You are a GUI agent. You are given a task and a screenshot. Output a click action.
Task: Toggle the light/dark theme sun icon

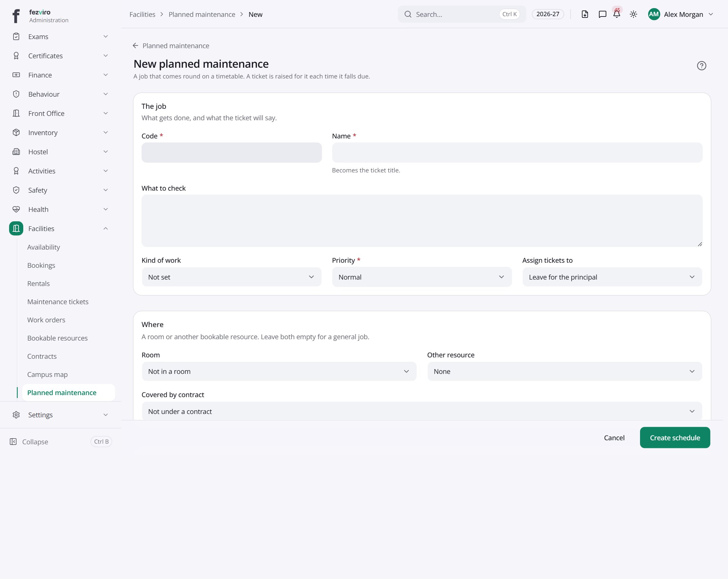[x=633, y=14]
